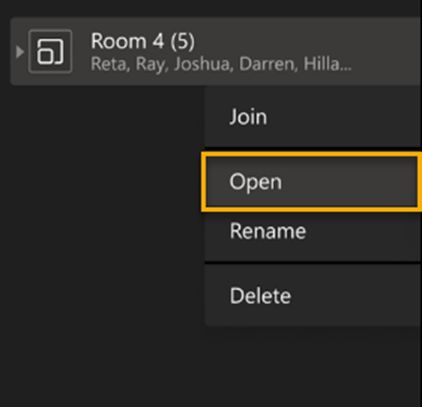Choose Open in the context menu
422x407 pixels.
click(x=311, y=182)
